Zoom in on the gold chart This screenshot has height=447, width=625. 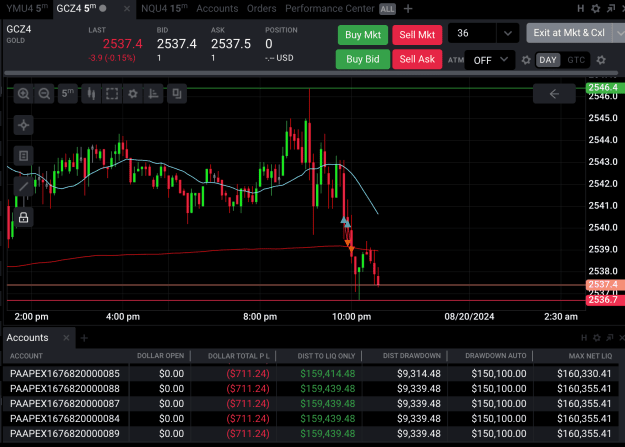[x=24, y=94]
